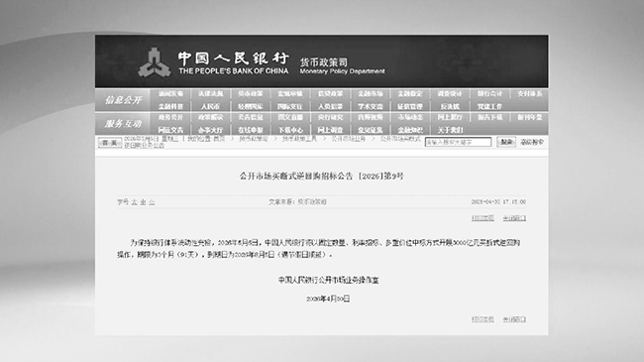Open 政务公开 under 服务互动
The image size is (644, 362).
coord(170,117)
